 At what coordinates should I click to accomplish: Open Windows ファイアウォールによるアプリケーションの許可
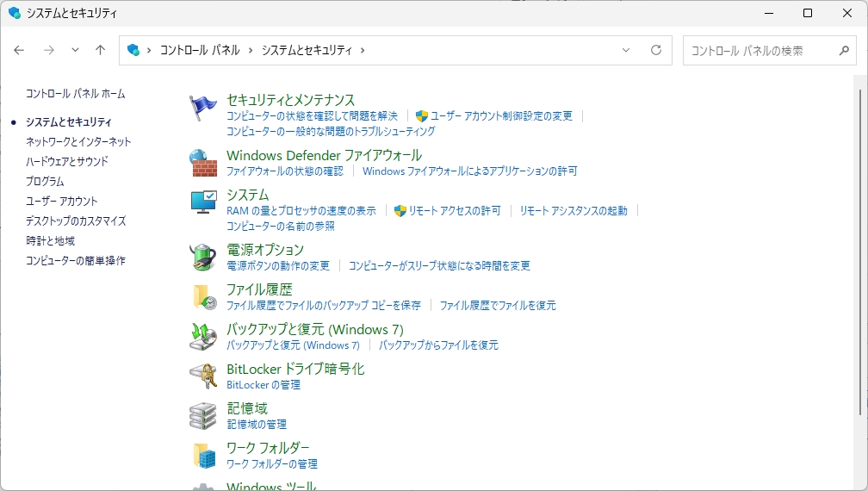[x=470, y=171]
